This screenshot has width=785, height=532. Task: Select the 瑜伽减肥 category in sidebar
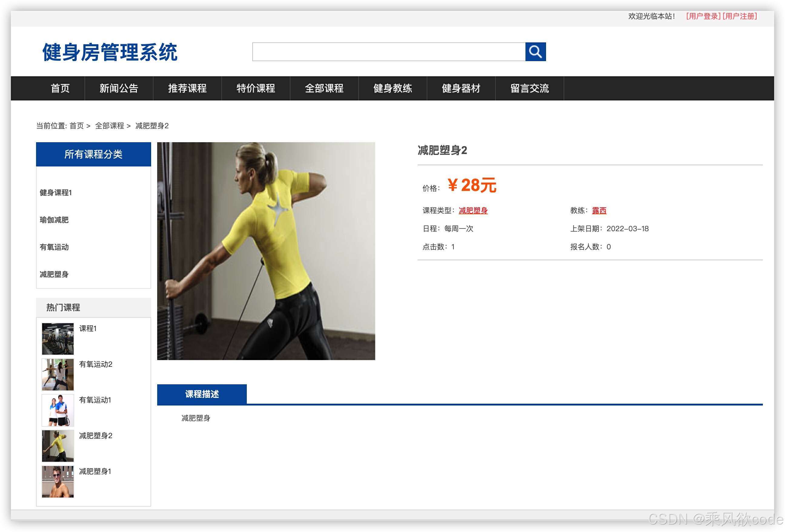click(x=54, y=220)
